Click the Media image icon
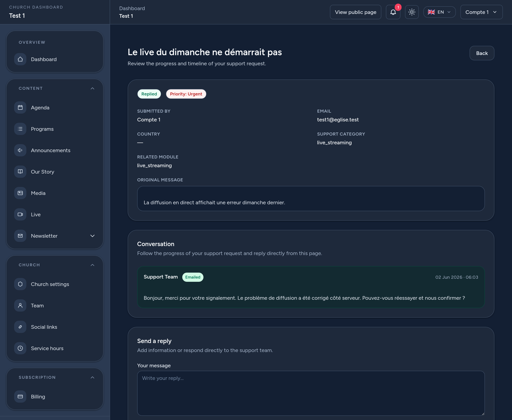The height and width of the screenshot is (420, 512). coord(20,193)
